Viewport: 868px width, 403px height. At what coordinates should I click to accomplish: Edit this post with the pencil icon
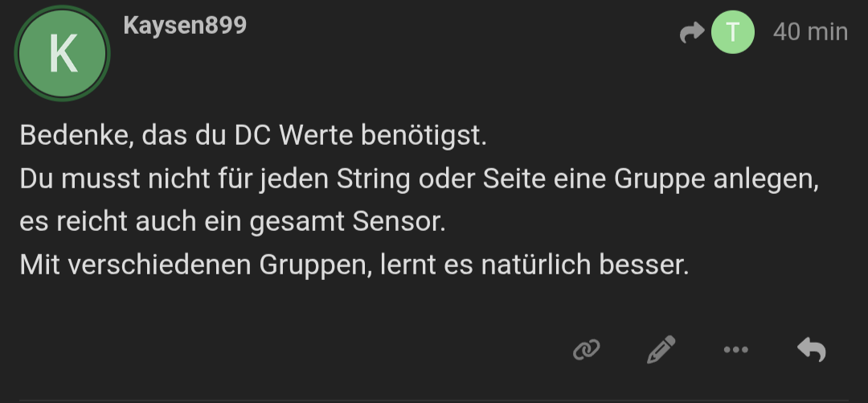(x=661, y=349)
